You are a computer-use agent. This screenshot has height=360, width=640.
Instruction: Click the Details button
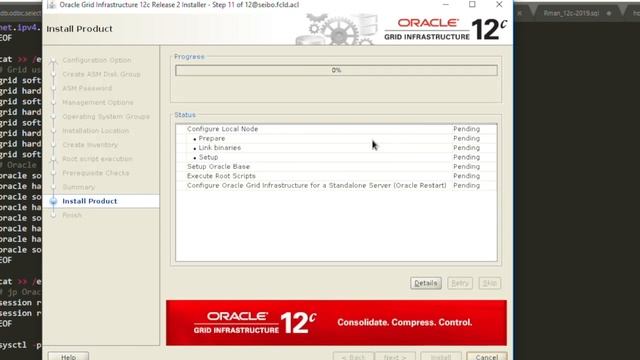[426, 283]
